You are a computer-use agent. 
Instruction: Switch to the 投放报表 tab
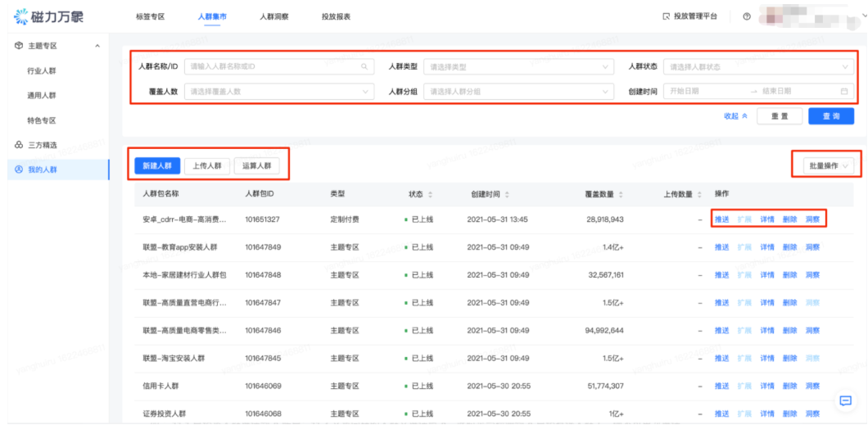point(336,16)
